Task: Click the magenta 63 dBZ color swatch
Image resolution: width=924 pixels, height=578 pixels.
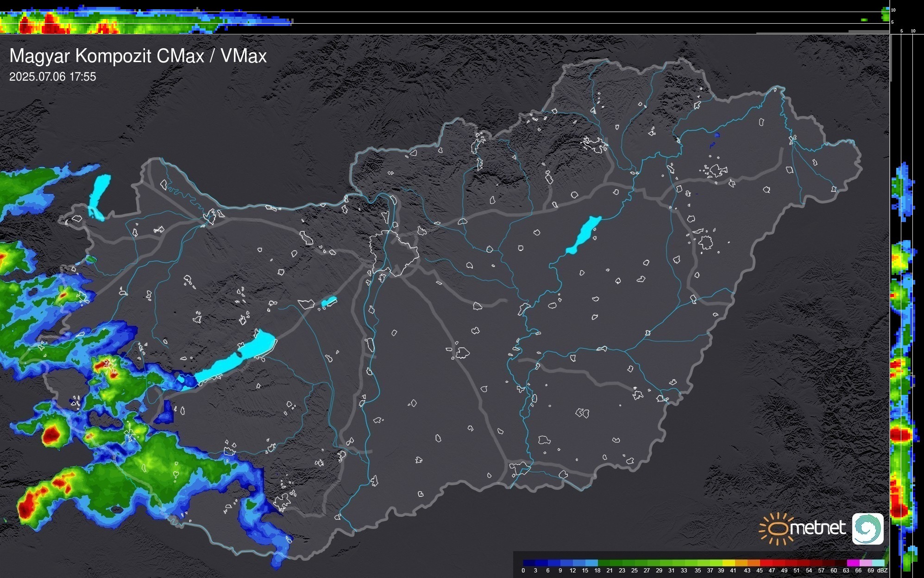Action: click(x=852, y=563)
